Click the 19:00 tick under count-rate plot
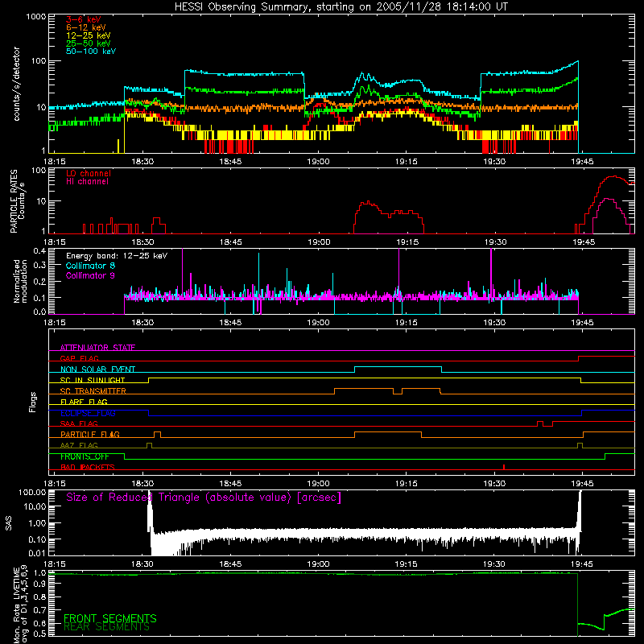The width and height of the screenshot is (644, 644). (318, 162)
